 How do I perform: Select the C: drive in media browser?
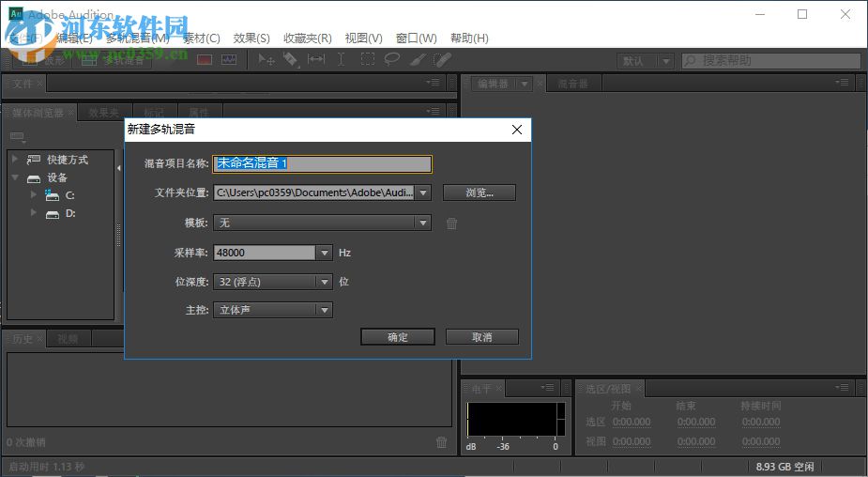pyautogui.click(x=60, y=195)
